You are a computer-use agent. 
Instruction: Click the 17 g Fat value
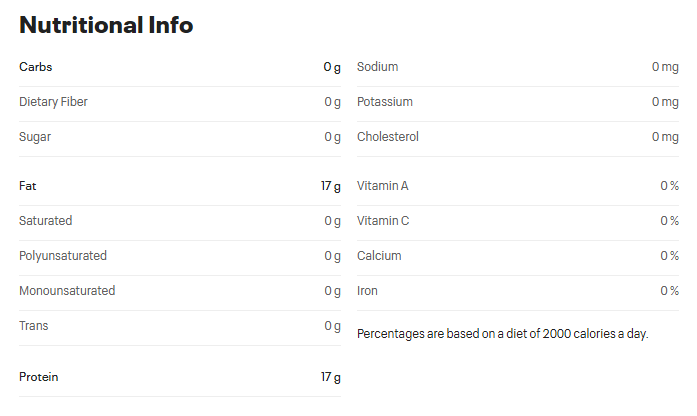pyautogui.click(x=331, y=186)
